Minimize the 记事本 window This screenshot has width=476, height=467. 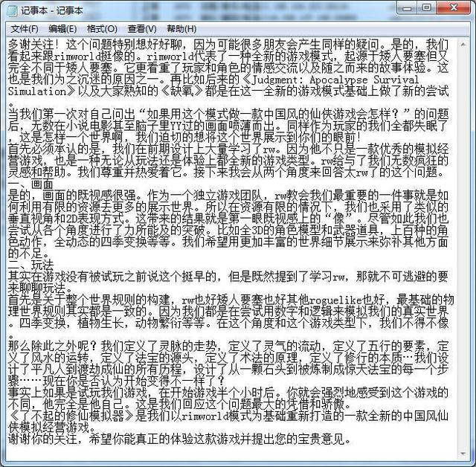coord(407,7)
